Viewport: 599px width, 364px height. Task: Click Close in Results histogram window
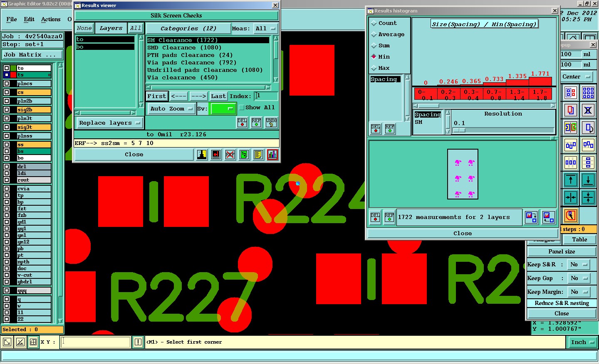[x=462, y=234]
